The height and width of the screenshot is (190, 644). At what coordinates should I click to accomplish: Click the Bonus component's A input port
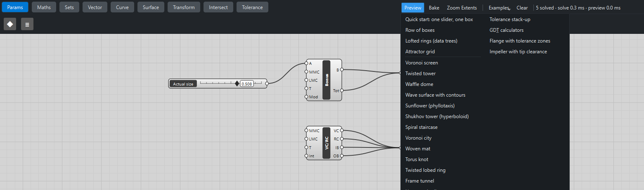tap(306, 63)
